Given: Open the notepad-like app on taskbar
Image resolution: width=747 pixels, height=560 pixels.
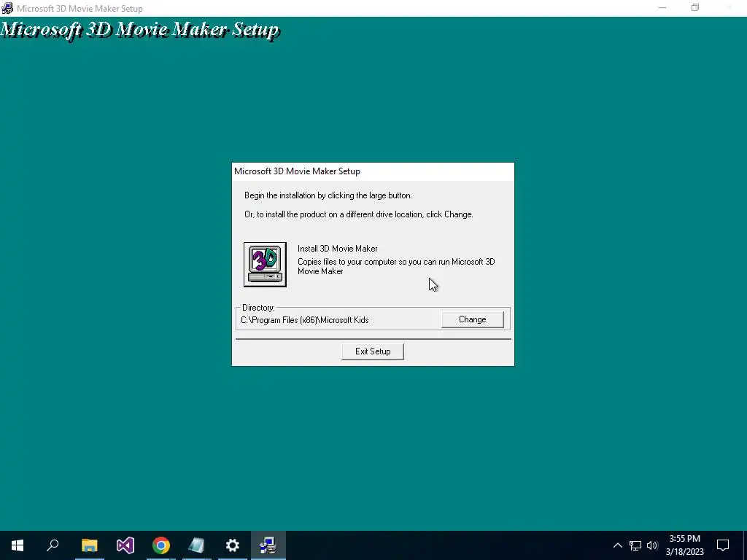Looking at the screenshot, I should [x=197, y=545].
